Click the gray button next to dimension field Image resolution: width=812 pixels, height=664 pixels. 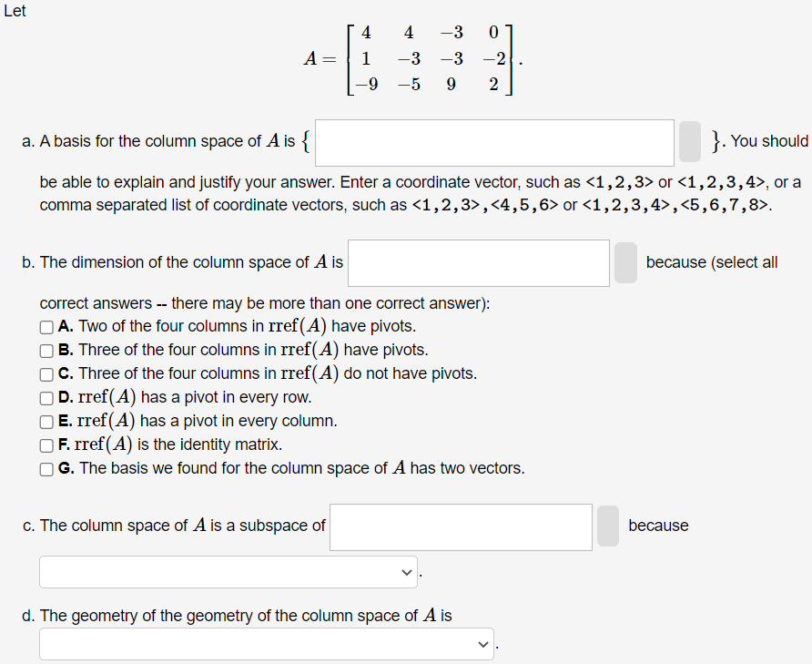click(x=624, y=263)
